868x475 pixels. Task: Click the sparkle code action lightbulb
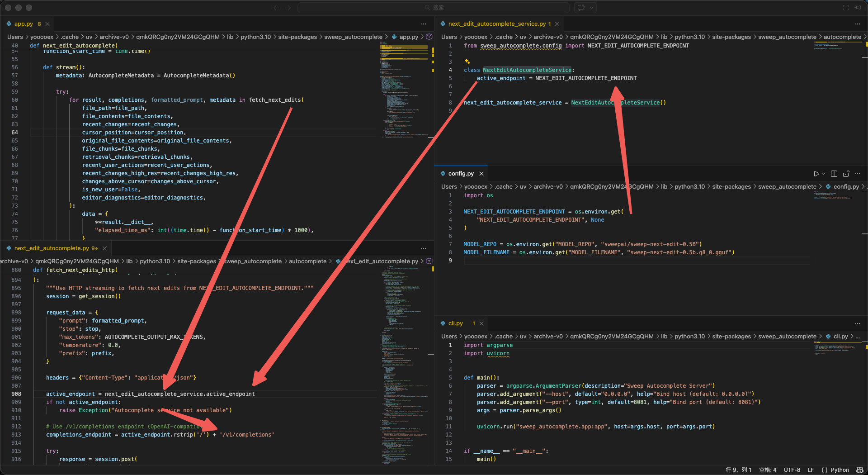tap(467, 62)
